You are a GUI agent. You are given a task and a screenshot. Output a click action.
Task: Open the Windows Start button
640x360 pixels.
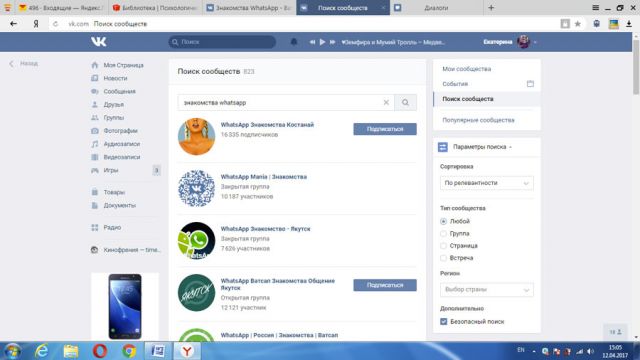pos(12,351)
